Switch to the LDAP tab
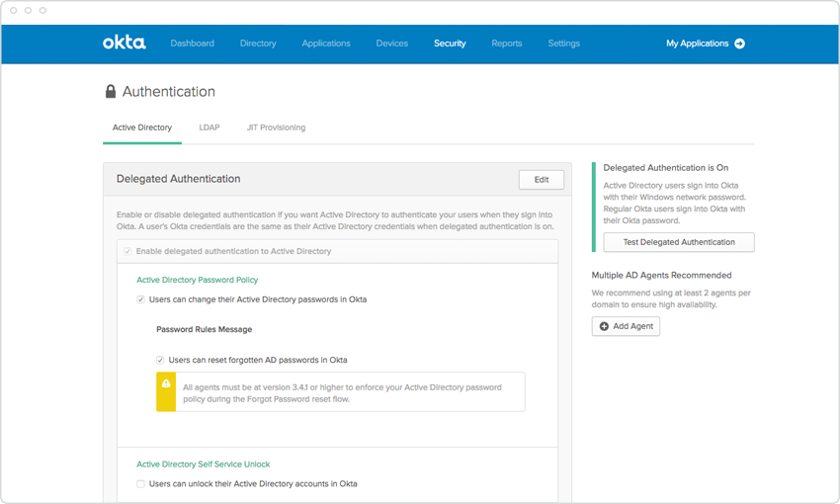Screen dimensions: 840x504 click(209, 127)
